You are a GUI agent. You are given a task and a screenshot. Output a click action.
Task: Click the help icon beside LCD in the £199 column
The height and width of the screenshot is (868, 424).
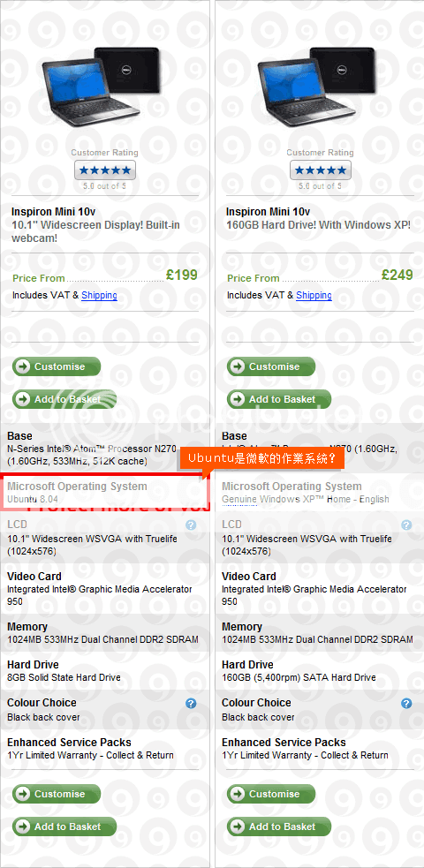click(x=191, y=525)
